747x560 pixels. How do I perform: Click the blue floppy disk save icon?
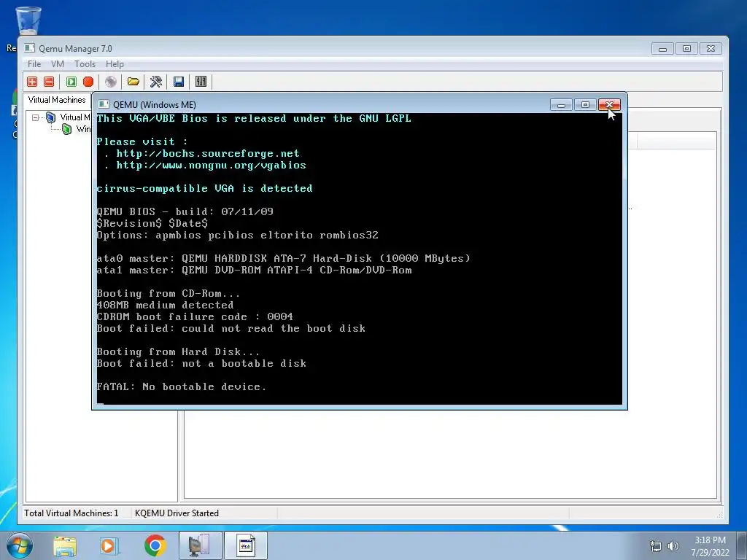pyautogui.click(x=179, y=82)
